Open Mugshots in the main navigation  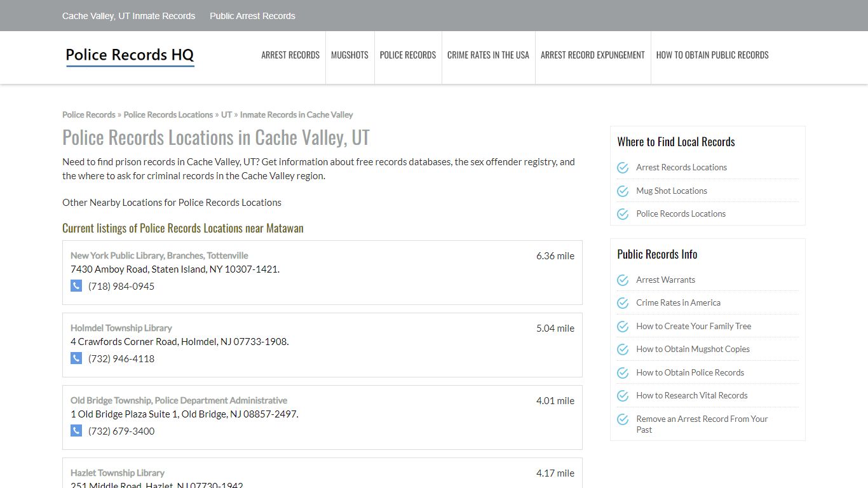(x=349, y=55)
